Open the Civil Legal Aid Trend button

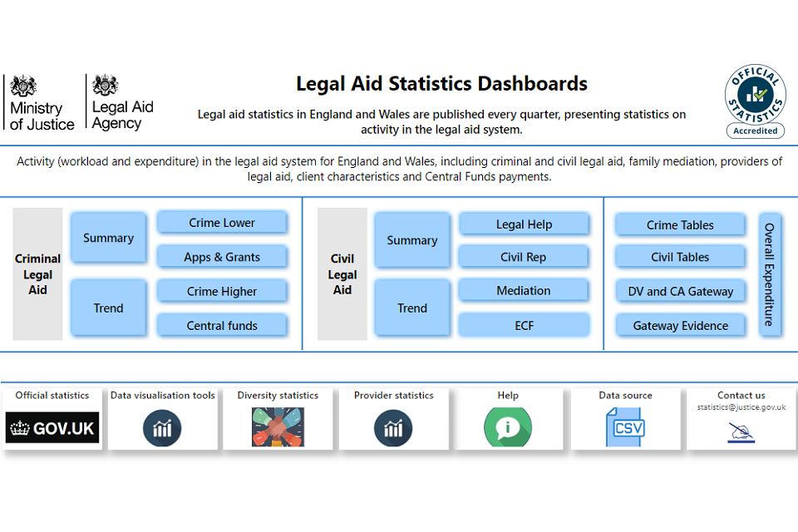coord(412,308)
